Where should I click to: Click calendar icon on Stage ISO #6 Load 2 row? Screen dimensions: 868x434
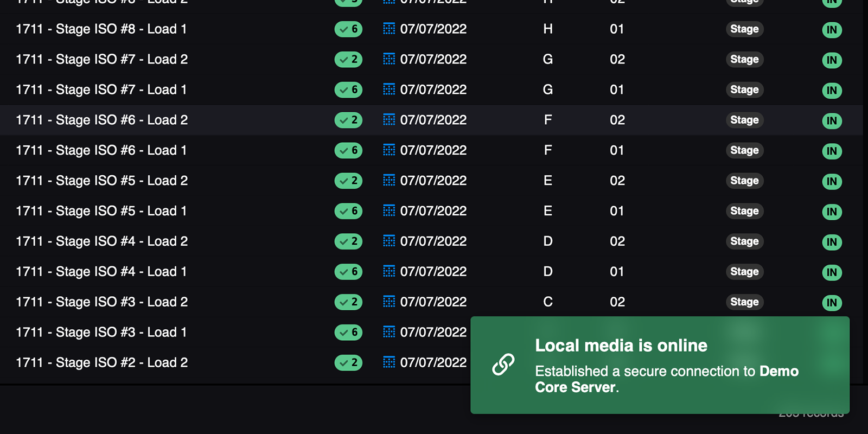[389, 120]
